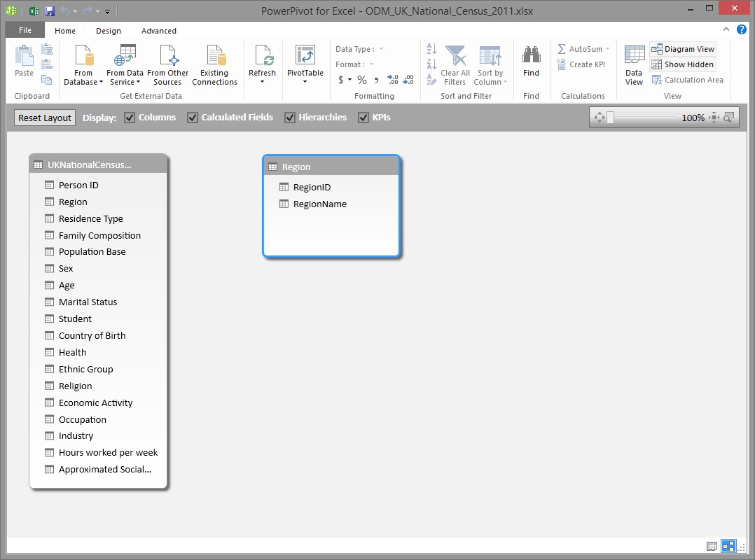The width and height of the screenshot is (755, 560).
Task: Clear the sort with the eraser icon
Action: point(431,80)
